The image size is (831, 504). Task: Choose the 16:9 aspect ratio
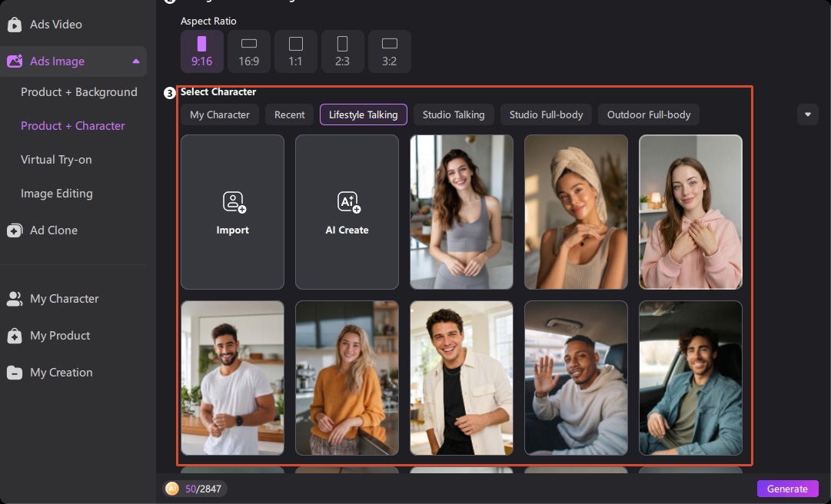[248, 51]
